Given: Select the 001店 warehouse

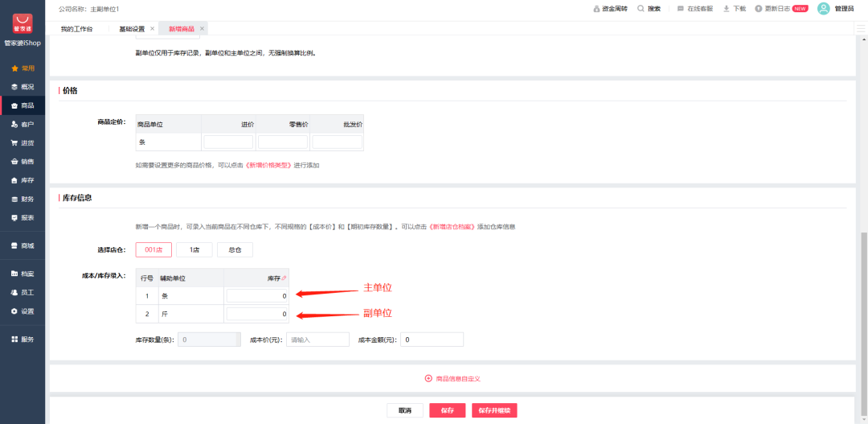Looking at the screenshot, I should (x=154, y=250).
